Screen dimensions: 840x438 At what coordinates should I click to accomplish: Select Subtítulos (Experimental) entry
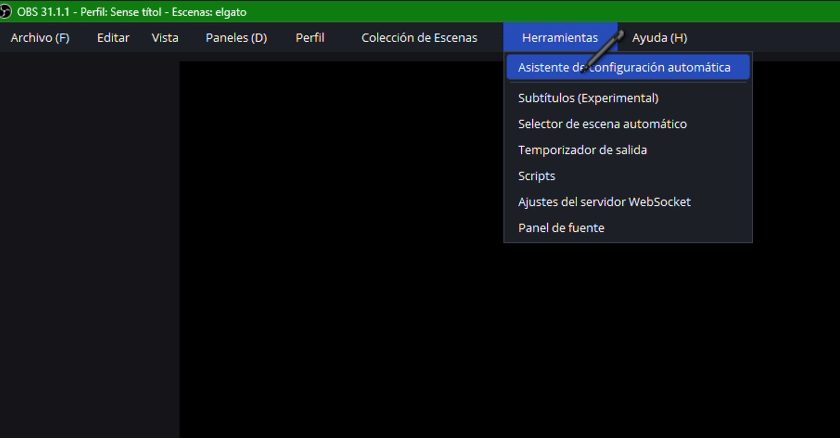tap(588, 98)
